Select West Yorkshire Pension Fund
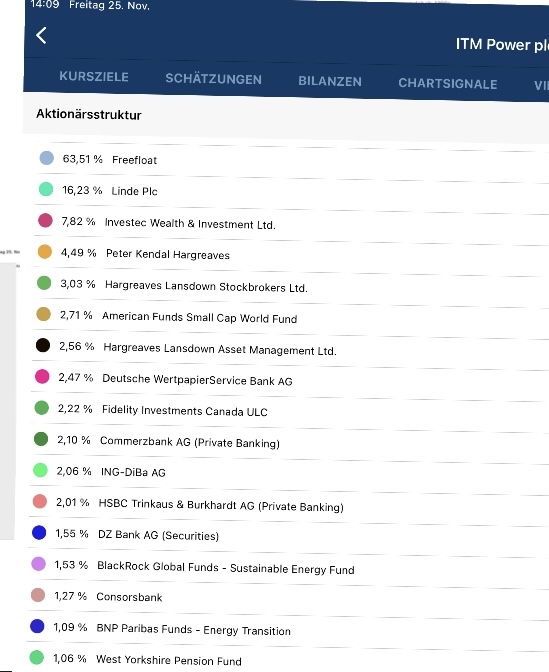This screenshot has height=672, width=549. click(x=169, y=660)
